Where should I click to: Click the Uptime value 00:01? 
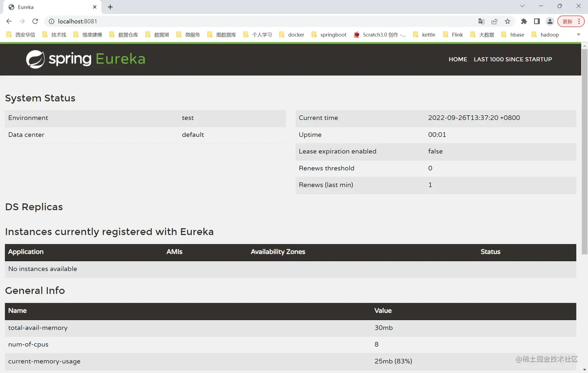437,135
